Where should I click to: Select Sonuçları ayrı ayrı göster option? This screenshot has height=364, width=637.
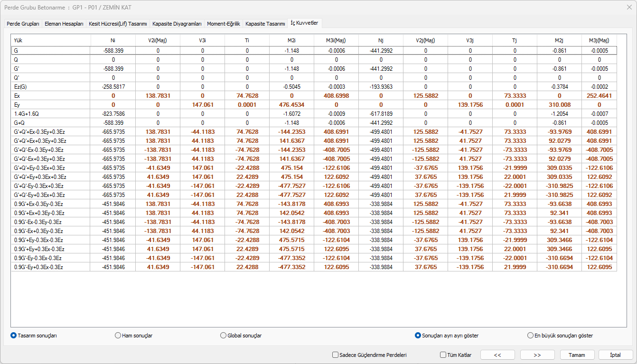(x=418, y=336)
